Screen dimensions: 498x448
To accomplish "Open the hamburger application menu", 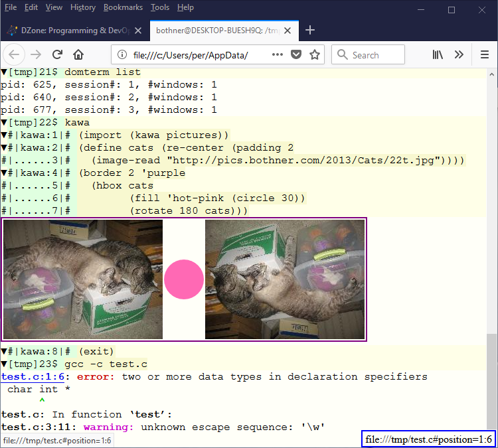I will [x=484, y=55].
